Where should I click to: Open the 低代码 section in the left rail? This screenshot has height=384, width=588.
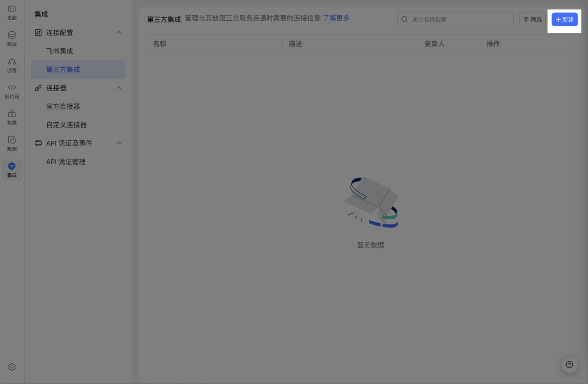[12, 92]
